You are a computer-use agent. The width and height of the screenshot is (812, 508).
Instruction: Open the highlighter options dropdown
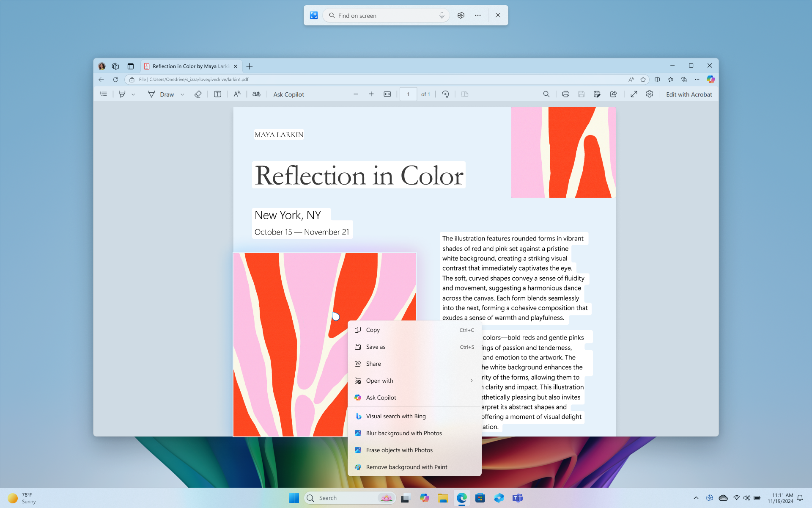[x=134, y=94]
